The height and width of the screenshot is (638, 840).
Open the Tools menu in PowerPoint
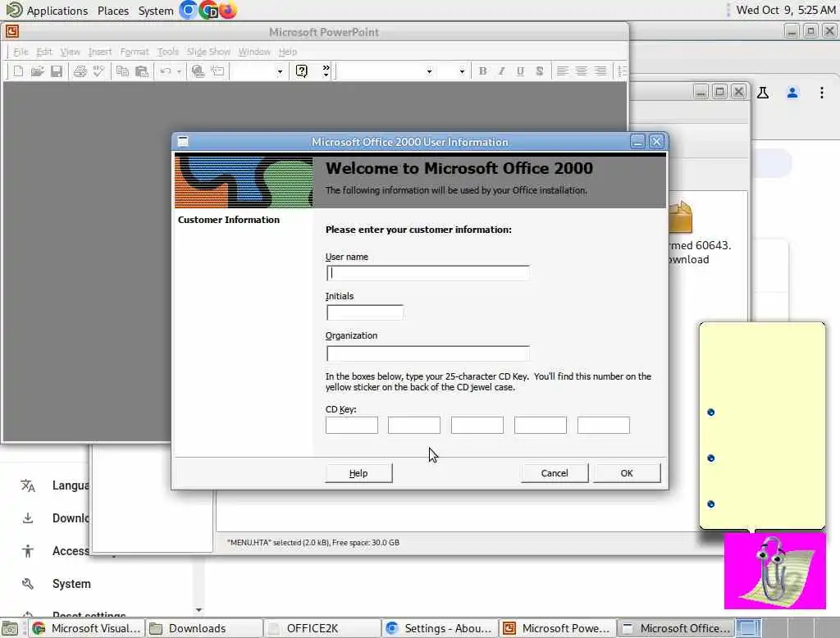[167, 52]
